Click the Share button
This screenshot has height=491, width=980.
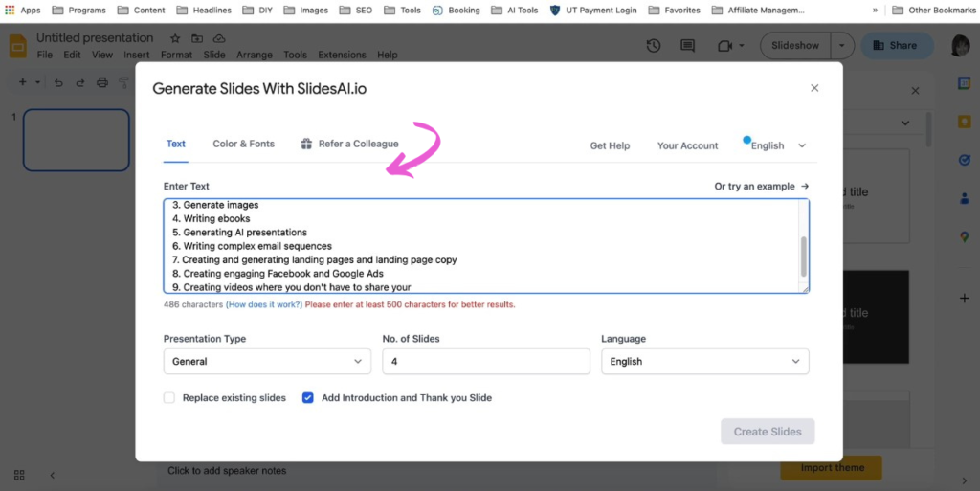pyautogui.click(x=897, y=46)
